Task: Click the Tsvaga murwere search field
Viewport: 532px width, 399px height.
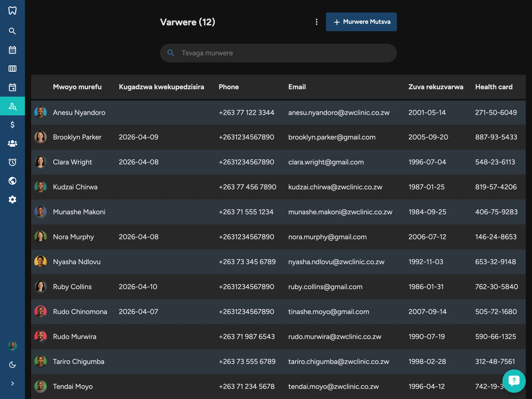Action: (278, 53)
